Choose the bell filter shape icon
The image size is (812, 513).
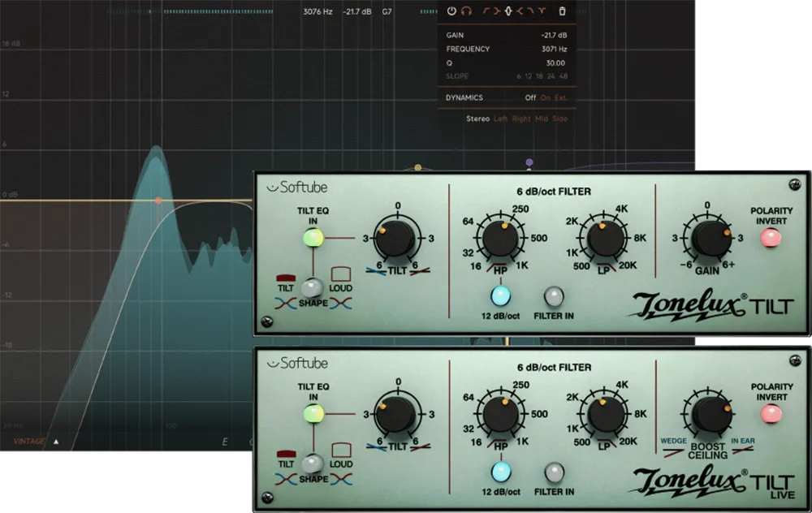[x=509, y=11]
